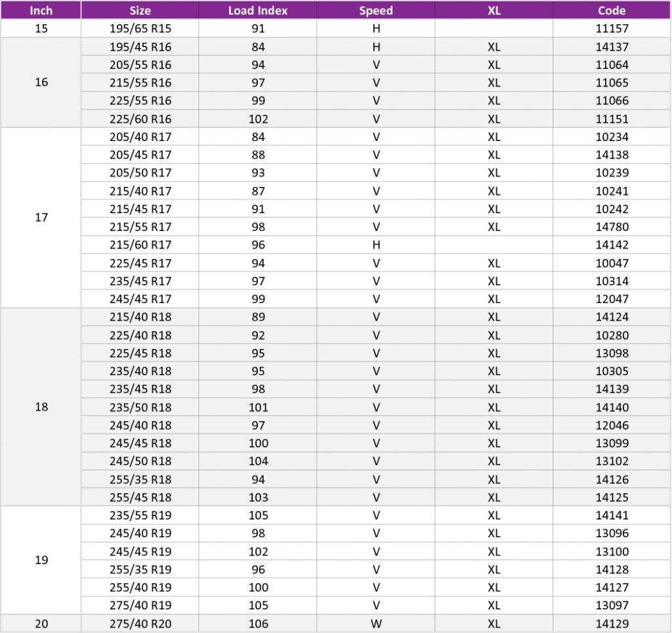Select the 225/60 R16 size cell
The height and width of the screenshot is (633, 672).
click(140, 119)
